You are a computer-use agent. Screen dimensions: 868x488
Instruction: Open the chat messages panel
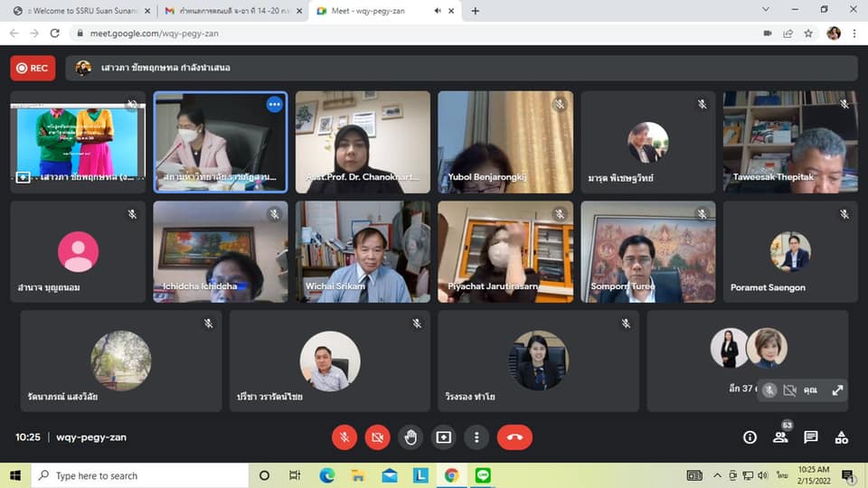coord(811,437)
